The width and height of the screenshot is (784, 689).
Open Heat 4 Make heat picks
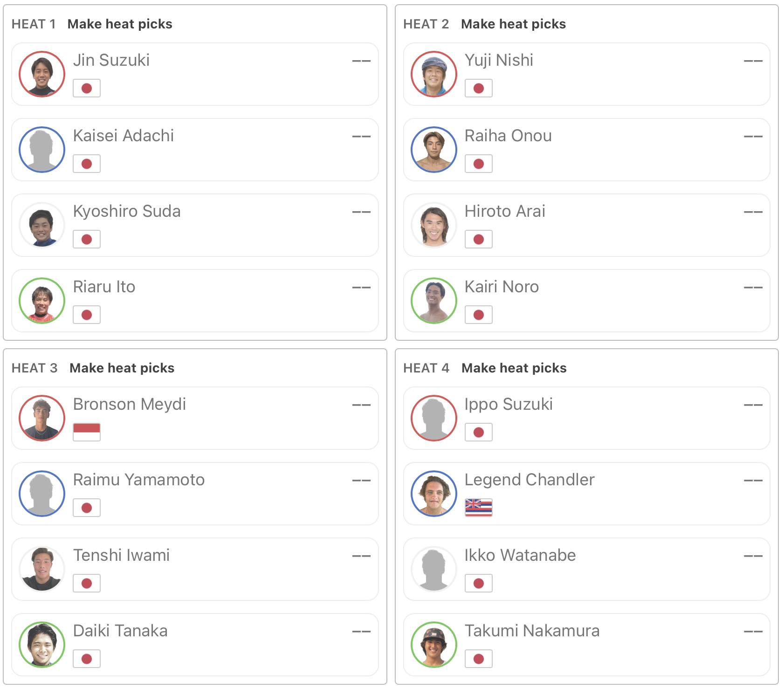click(514, 368)
